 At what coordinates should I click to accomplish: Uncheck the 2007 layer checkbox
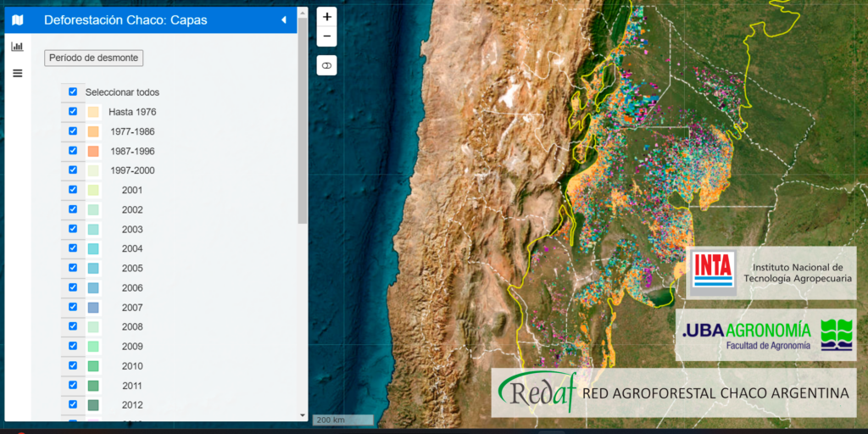73,307
